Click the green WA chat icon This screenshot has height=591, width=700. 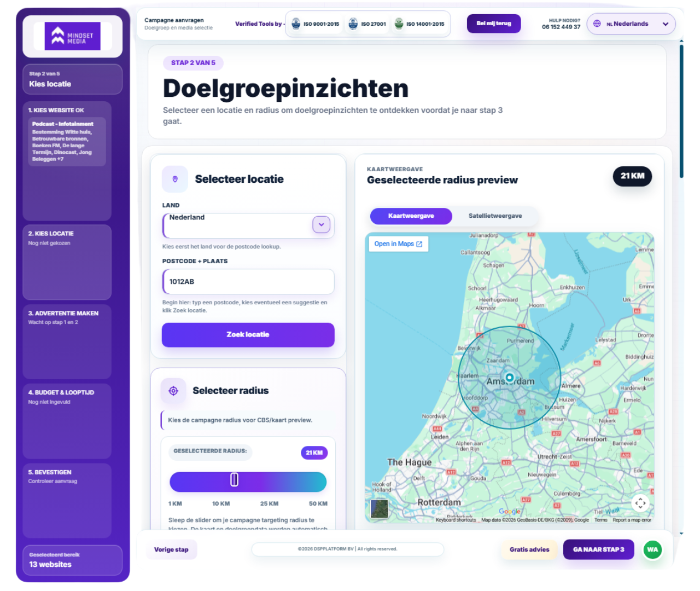(652, 550)
